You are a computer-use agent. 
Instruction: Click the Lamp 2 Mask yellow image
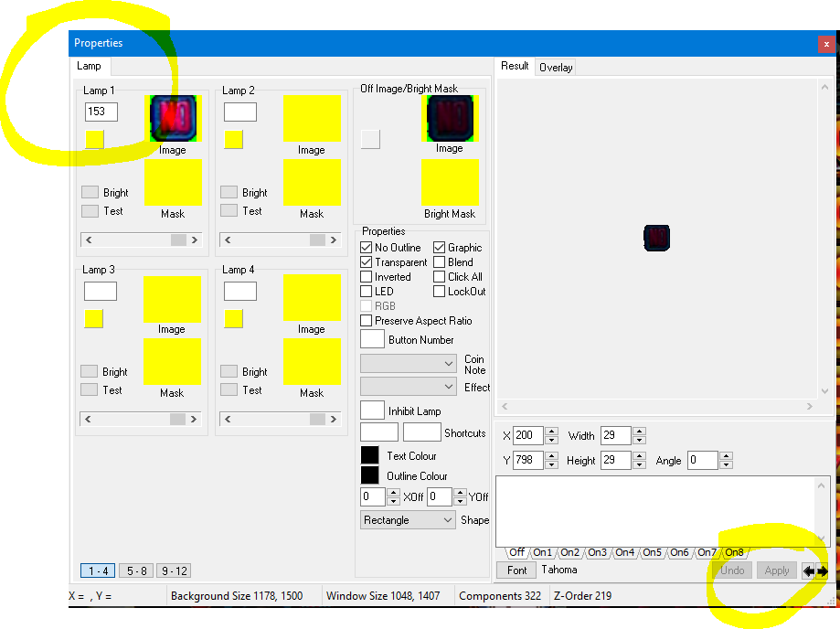(x=312, y=182)
